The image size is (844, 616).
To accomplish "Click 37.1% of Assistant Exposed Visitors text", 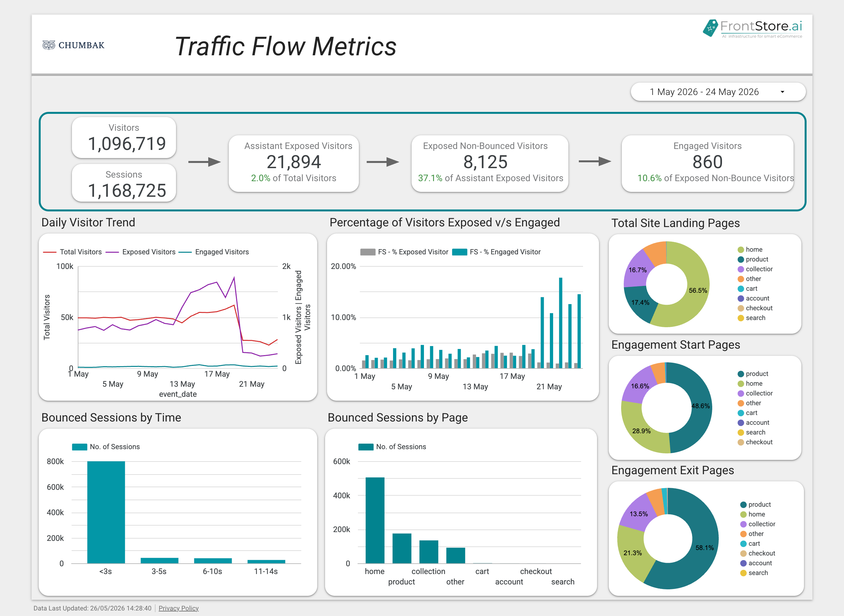I will tap(490, 178).
